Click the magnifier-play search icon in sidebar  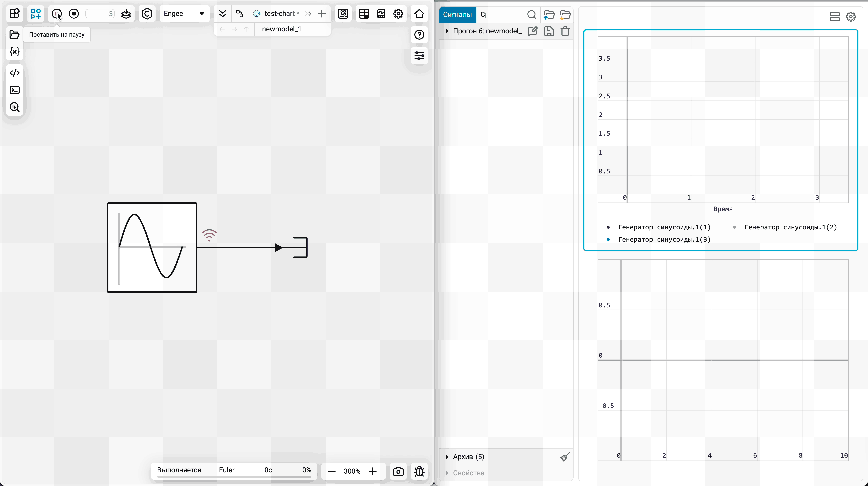14,107
